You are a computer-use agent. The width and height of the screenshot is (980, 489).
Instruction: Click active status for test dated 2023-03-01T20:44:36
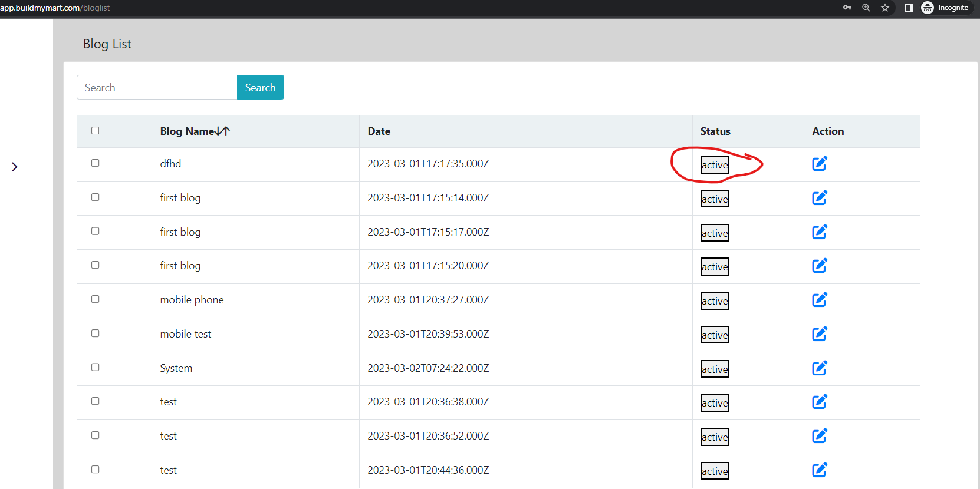pos(715,471)
